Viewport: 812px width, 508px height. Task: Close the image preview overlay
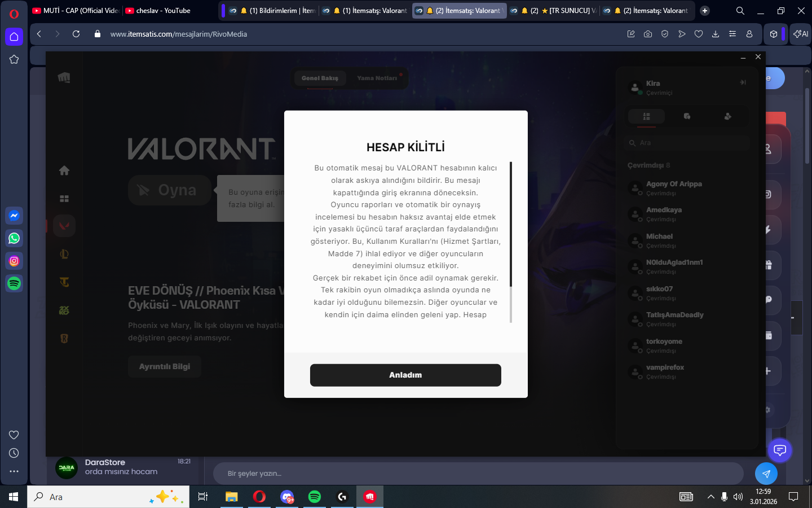tap(758, 57)
